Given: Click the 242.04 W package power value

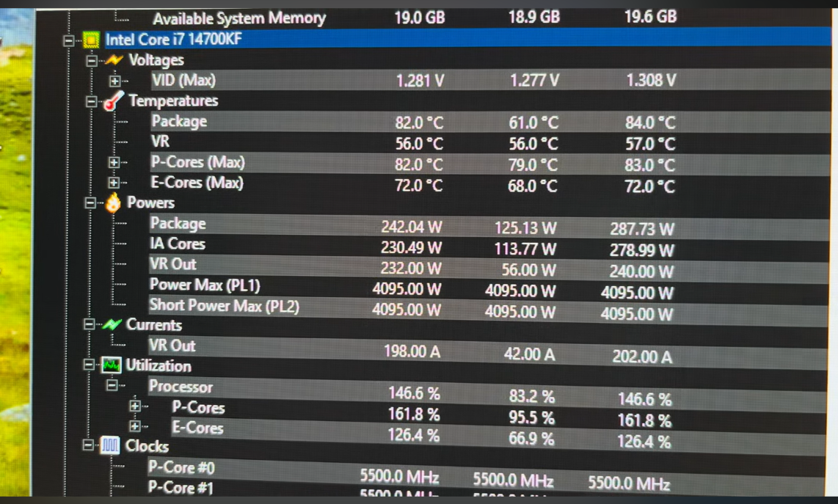Looking at the screenshot, I should (x=412, y=227).
